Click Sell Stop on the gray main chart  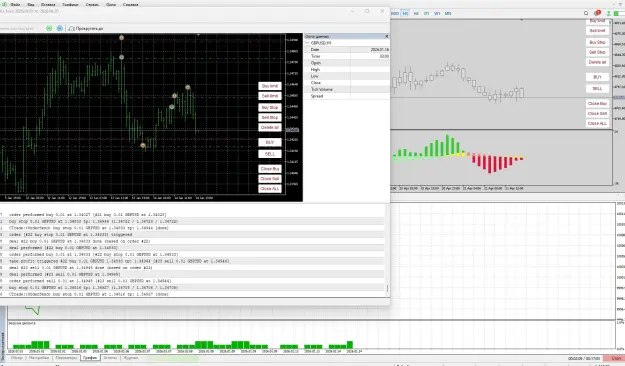point(597,52)
